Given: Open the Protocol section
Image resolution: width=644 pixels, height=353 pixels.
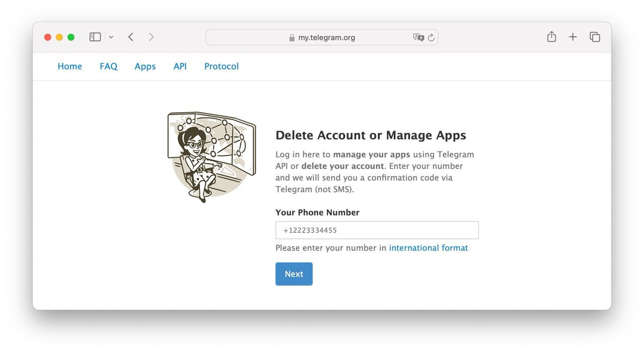Looking at the screenshot, I should tap(221, 66).
